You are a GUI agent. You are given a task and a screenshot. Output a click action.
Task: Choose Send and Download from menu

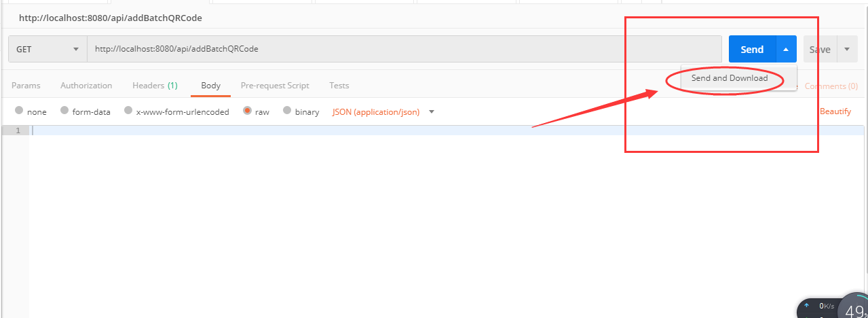pos(730,78)
